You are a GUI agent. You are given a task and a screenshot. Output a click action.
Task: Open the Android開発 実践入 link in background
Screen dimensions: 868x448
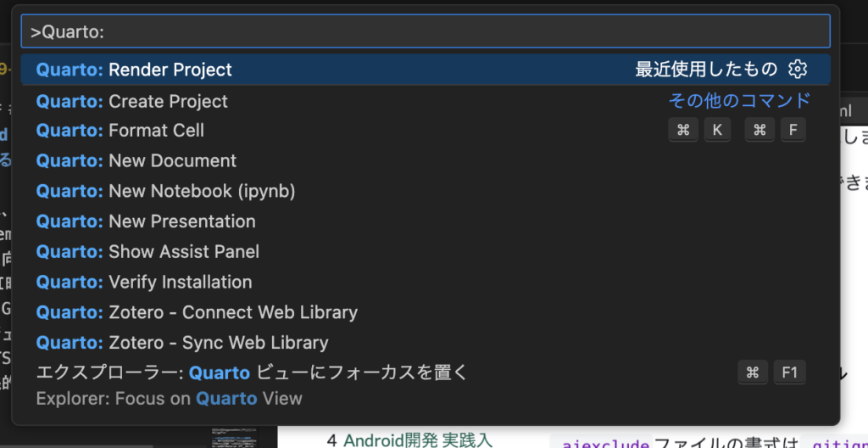416,440
